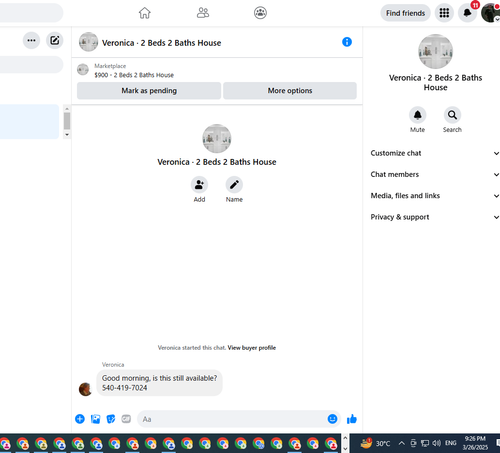Open the notifications bell with badge
The image size is (500, 453).
pos(467,13)
